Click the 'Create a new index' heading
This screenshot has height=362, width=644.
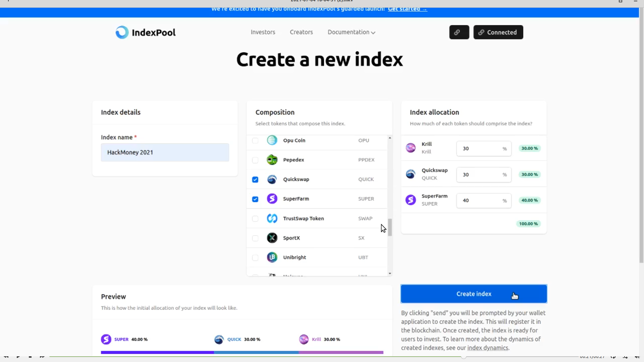tap(320, 60)
